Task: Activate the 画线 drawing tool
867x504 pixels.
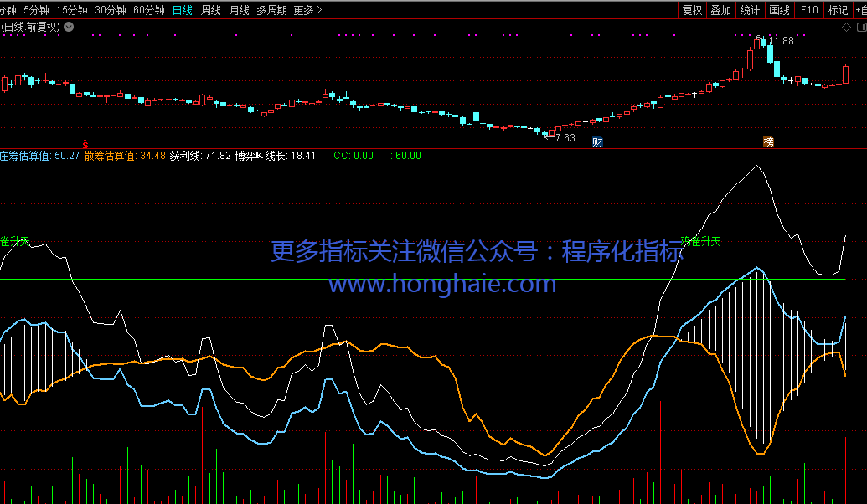Action: tap(779, 10)
